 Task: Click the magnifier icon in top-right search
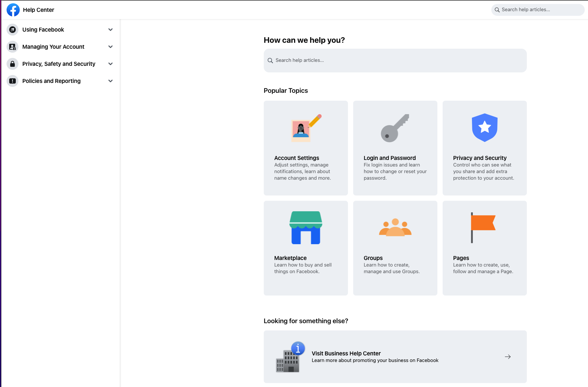[x=497, y=10]
